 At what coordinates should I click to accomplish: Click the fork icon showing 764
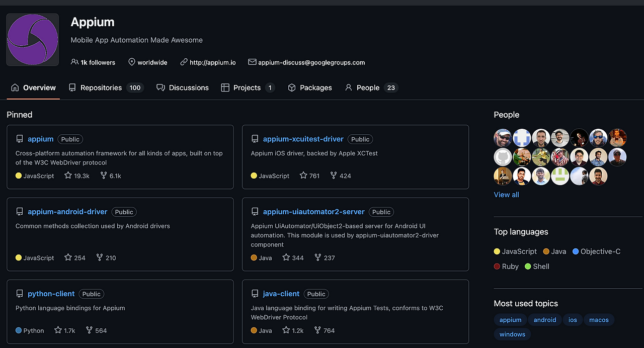(317, 330)
